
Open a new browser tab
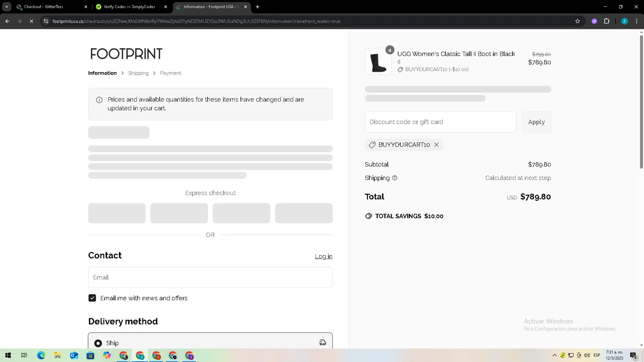pos(258,7)
